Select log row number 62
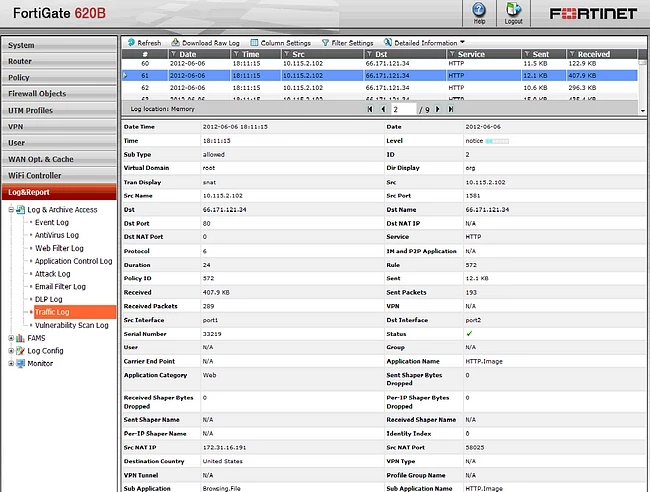The width and height of the screenshot is (650, 492). 379,88
